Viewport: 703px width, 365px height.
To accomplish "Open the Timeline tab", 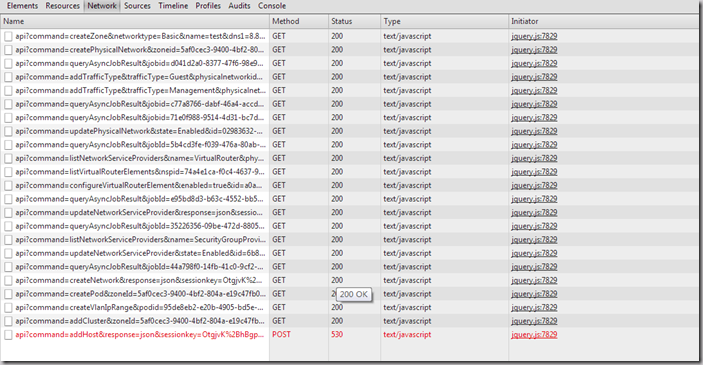I will coord(173,6).
